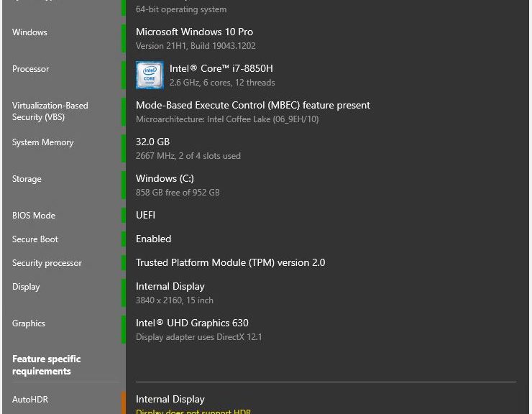
Task: Click 64-bit operating system text
Action: (x=181, y=9)
